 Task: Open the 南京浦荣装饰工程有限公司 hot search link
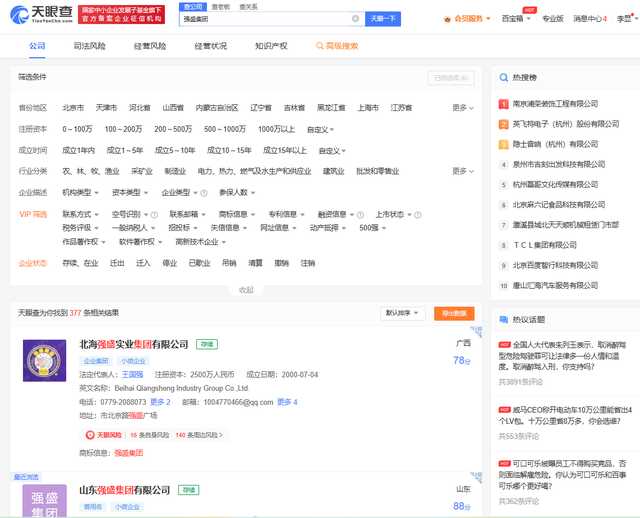[554, 103]
